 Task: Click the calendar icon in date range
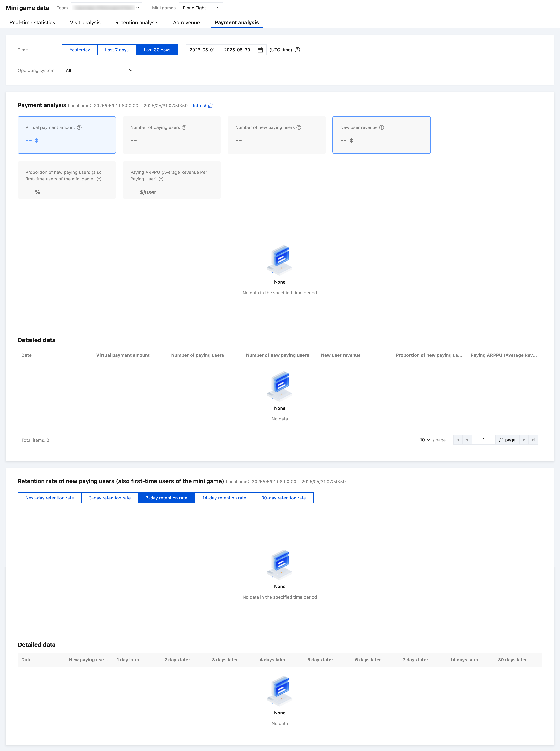click(x=260, y=50)
